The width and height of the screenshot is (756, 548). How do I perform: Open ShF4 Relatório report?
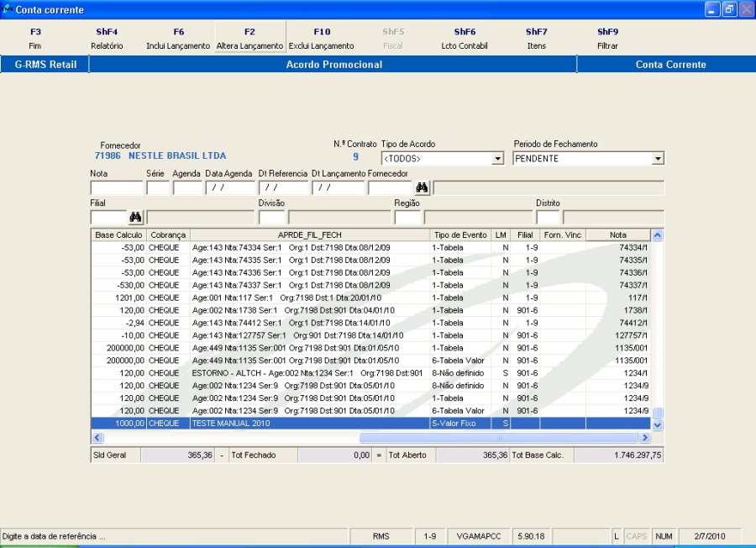tap(107, 39)
